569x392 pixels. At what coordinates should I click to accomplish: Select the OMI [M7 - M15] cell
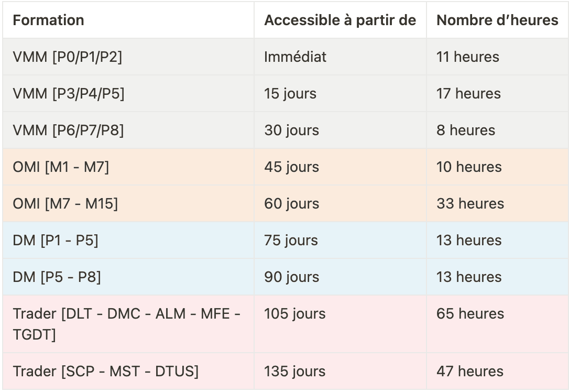128,203
